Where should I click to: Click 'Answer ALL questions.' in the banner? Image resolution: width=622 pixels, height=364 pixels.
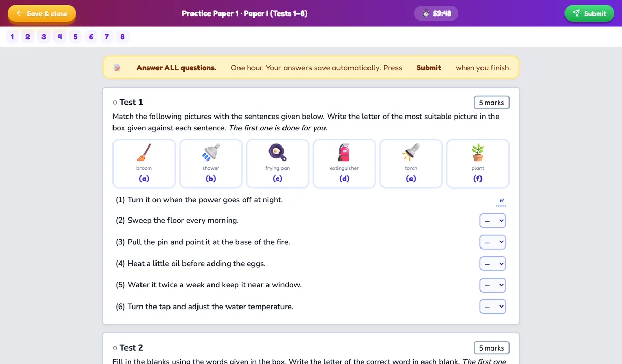tap(176, 68)
